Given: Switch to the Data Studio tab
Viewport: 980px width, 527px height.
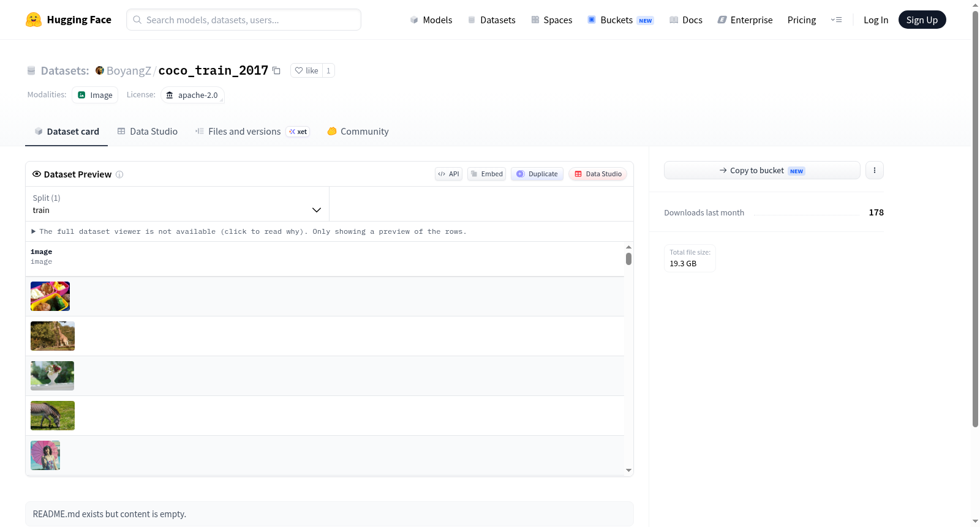Looking at the screenshot, I should pos(148,132).
